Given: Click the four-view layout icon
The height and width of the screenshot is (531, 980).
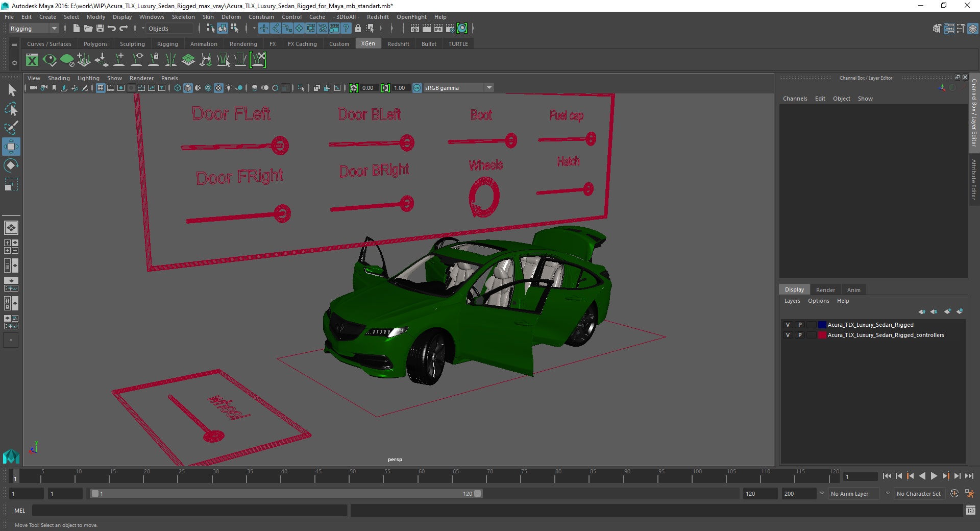Looking at the screenshot, I should pos(11,247).
